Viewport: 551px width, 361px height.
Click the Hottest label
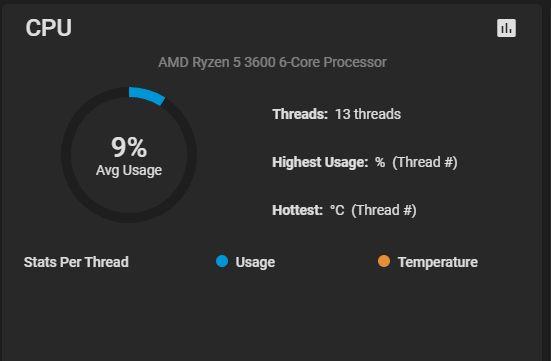297,210
